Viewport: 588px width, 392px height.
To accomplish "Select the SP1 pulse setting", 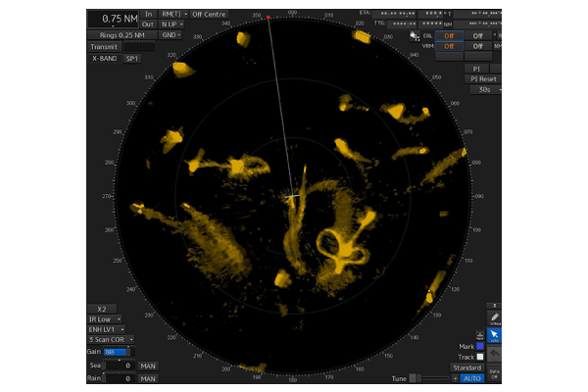I will (132, 59).
